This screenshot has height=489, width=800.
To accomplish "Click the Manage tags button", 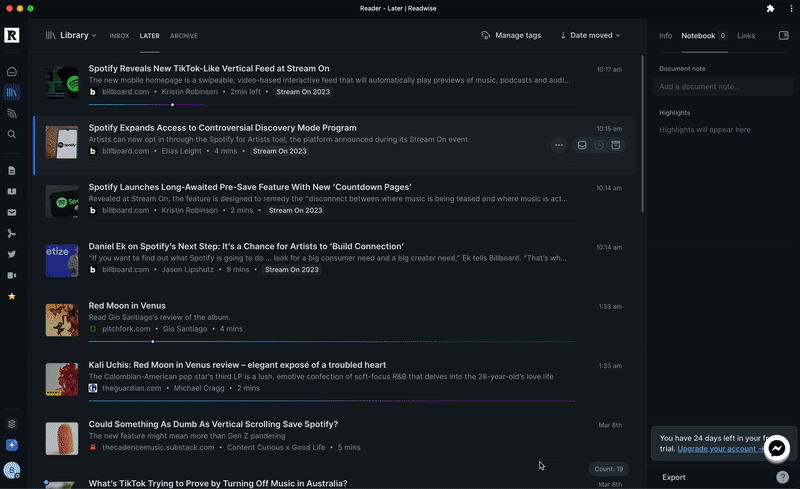I will pyautogui.click(x=511, y=35).
